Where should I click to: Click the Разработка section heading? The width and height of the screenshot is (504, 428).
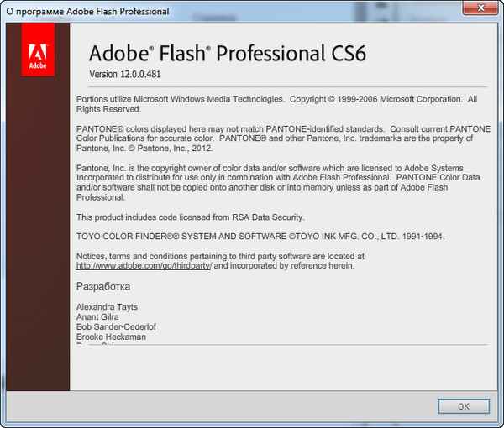point(103,287)
